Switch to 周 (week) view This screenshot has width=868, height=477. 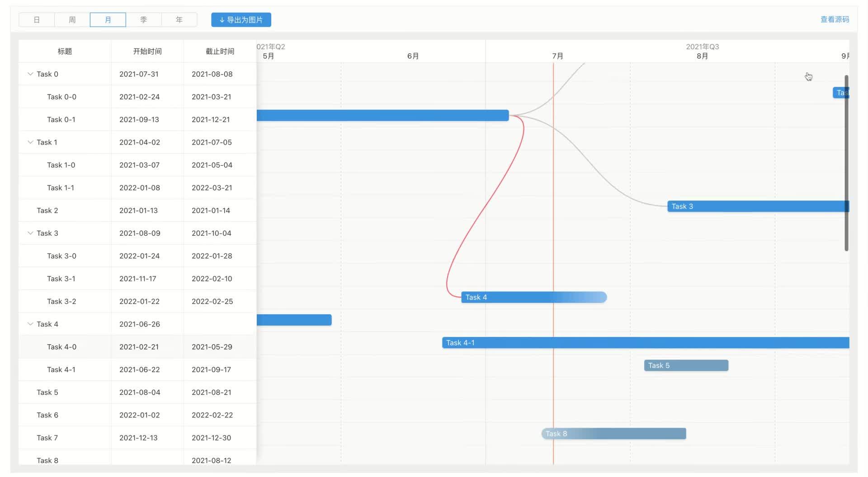(72, 19)
